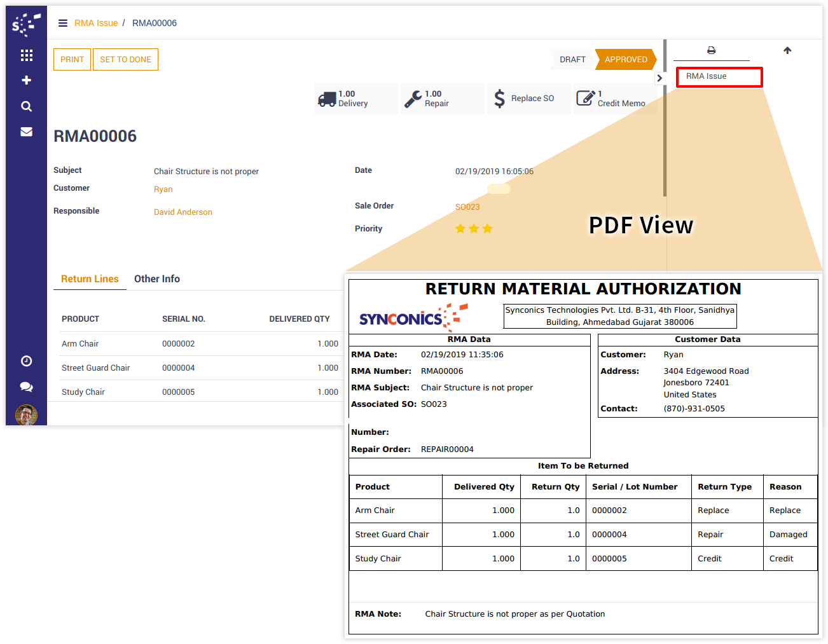Set priority with the third star
Image resolution: width=828 pixels, height=644 pixels.
tap(487, 229)
